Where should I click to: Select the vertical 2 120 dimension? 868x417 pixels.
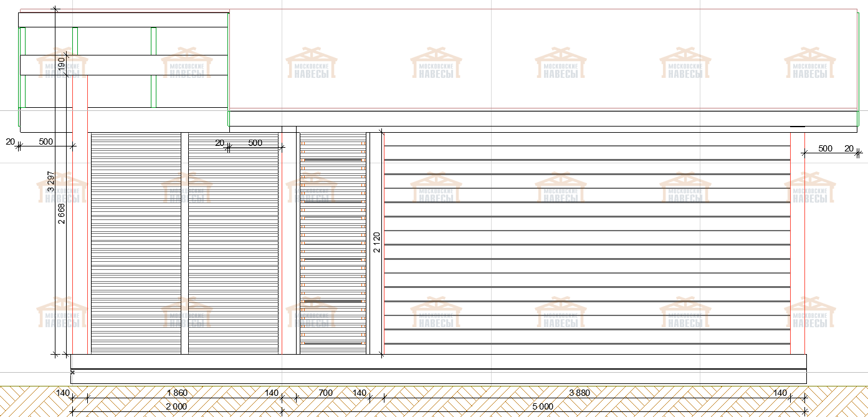point(376,242)
